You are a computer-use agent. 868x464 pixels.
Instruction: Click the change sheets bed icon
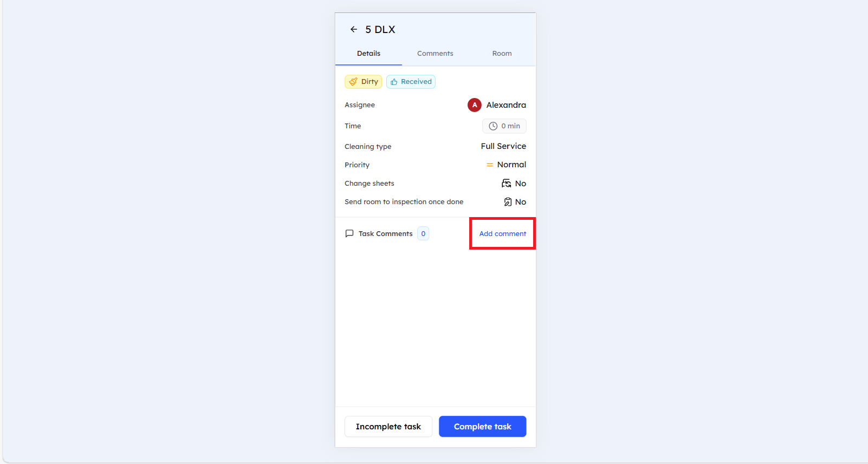coord(506,184)
